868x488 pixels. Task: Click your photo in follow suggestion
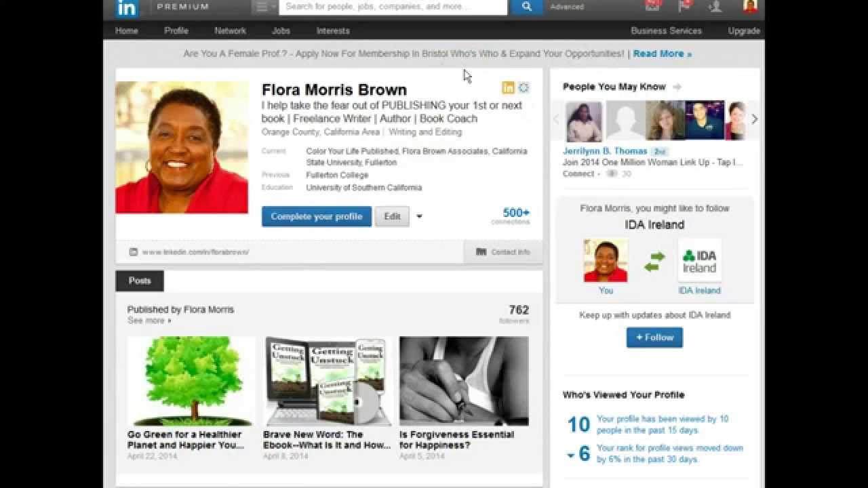[606, 260]
